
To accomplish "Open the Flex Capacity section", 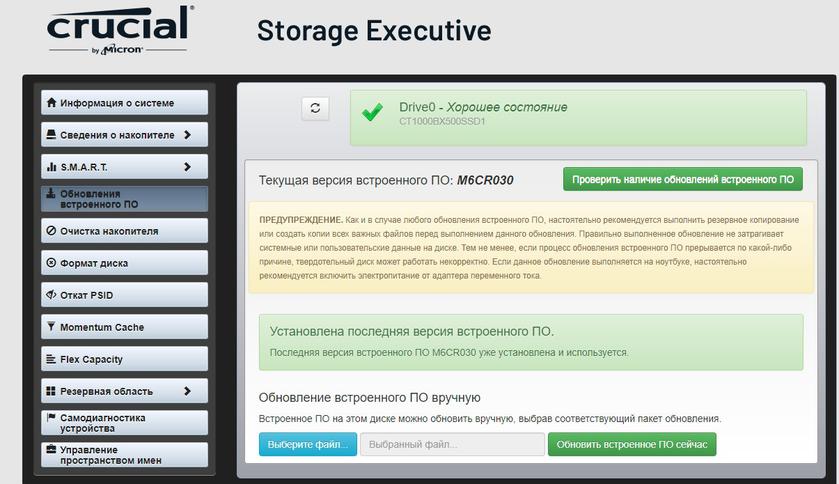I will click(x=124, y=359).
